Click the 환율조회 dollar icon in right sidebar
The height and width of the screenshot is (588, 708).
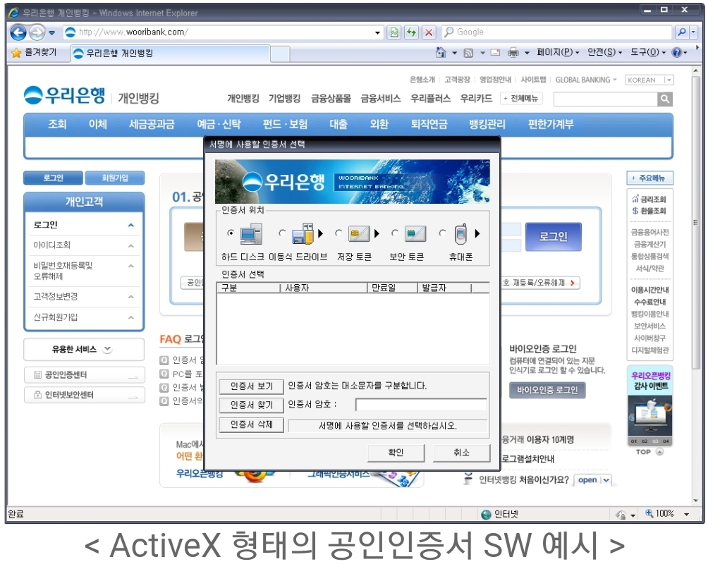point(635,211)
